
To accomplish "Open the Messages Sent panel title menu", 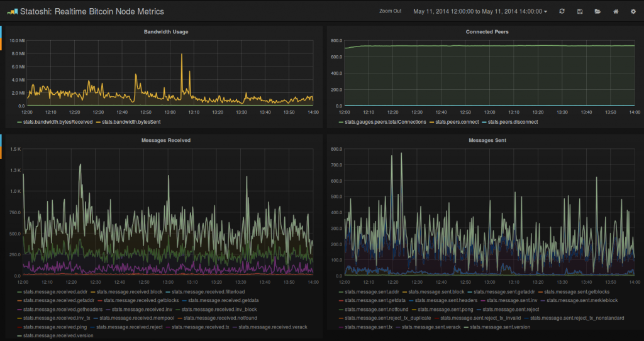I will (x=487, y=140).
